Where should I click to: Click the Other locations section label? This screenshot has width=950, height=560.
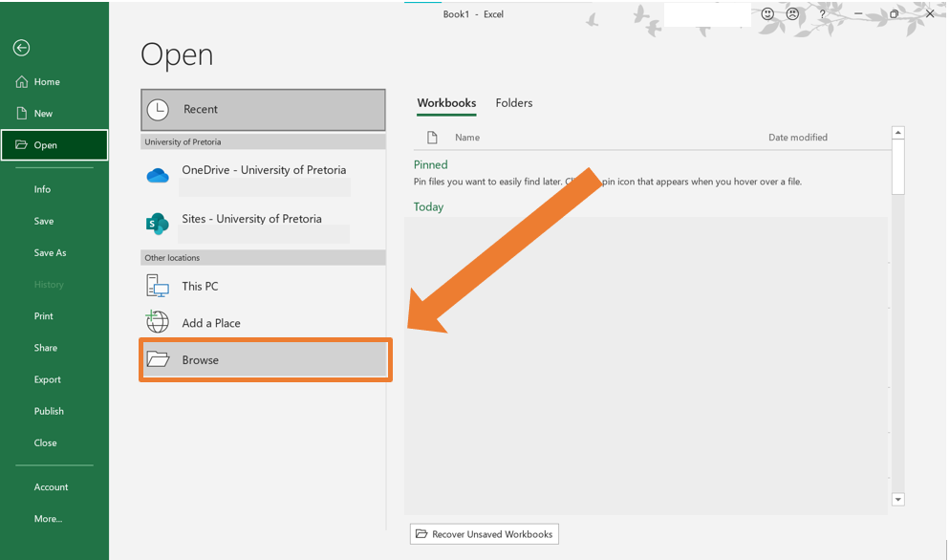pos(172,258)
